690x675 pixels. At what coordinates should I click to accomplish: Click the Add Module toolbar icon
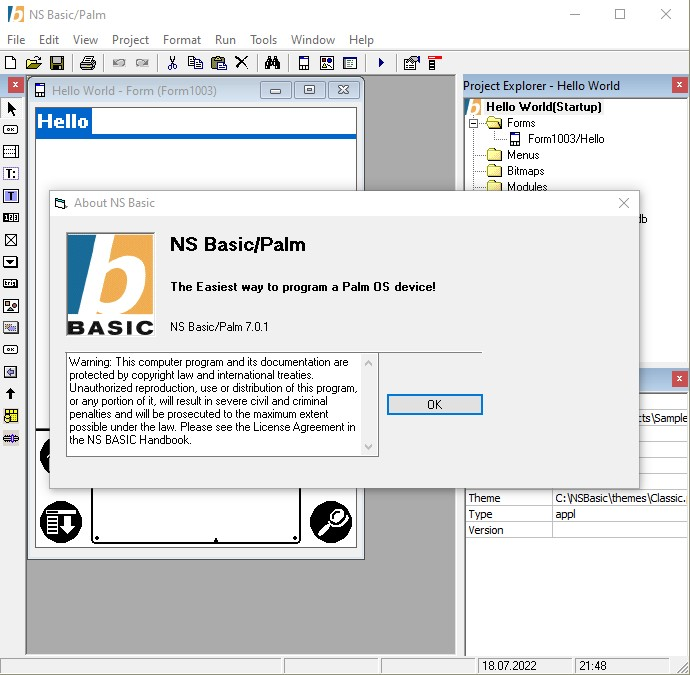click(350, 63)
